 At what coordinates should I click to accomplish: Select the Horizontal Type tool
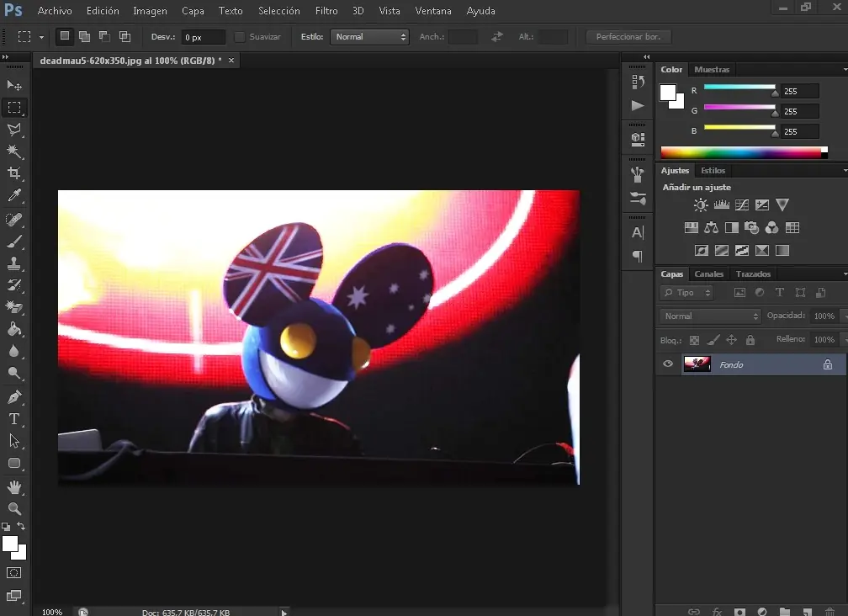tap(14, 419)
